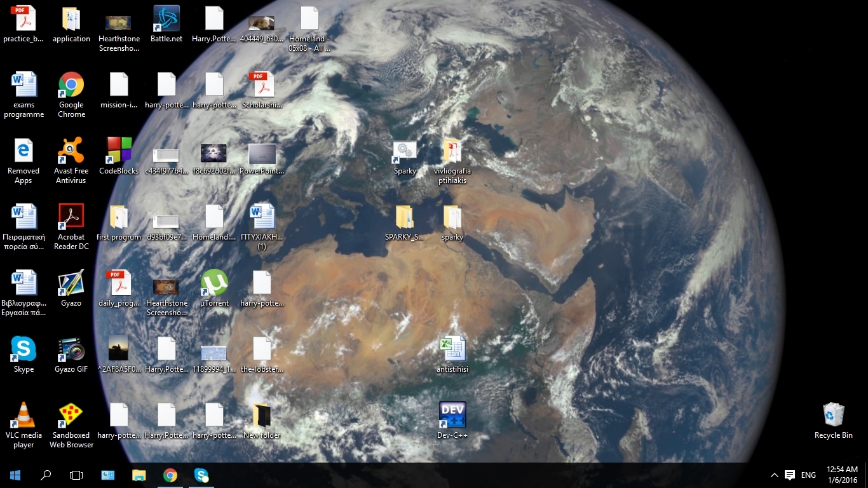This screenshot has width=868, height=488.
Task: Select the ^2AF8A5F0... image file
Action: pos(119,355)
